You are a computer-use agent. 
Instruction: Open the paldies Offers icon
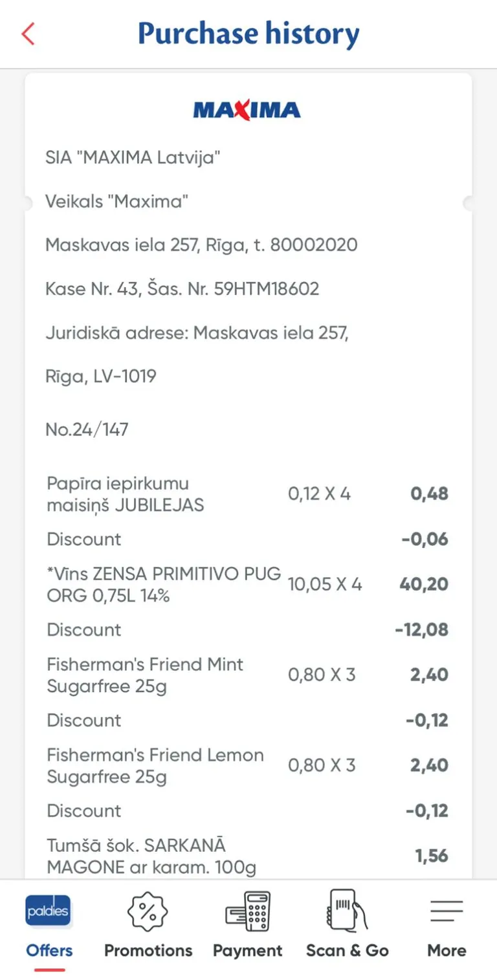pos(49,911)
